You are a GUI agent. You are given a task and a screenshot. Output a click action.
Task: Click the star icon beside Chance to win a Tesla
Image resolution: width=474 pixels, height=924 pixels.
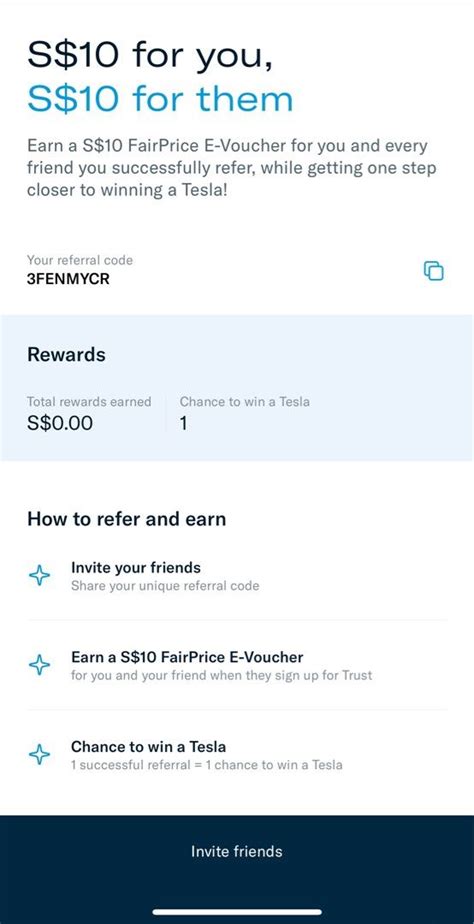click(x=40, y=755)
